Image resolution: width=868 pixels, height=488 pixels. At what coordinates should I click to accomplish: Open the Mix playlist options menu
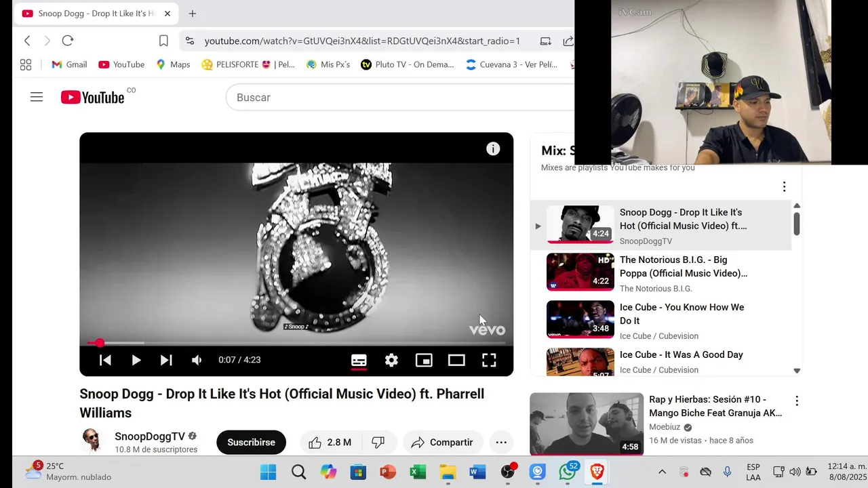pyautogui.click(x=784, y=186)
